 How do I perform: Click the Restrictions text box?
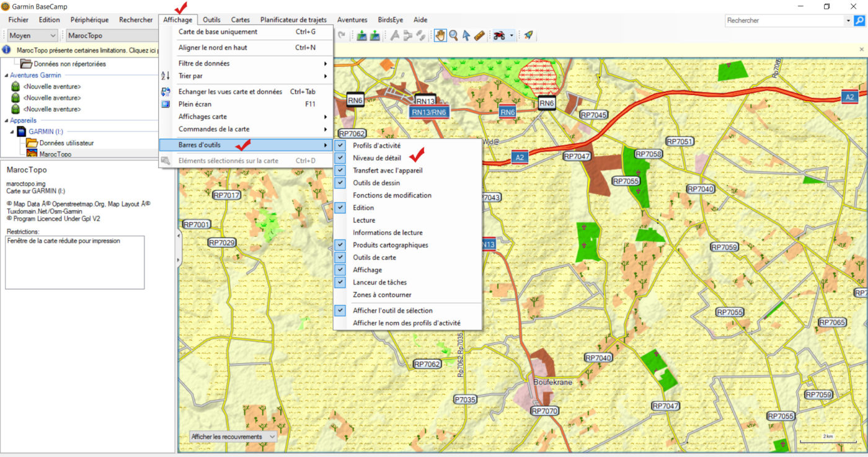coord(74,262)
